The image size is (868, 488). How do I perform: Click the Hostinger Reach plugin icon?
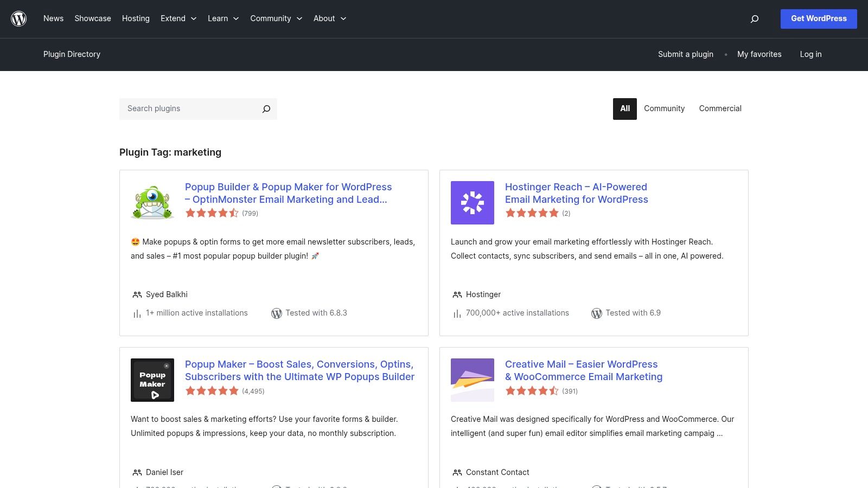coord(472,202)
